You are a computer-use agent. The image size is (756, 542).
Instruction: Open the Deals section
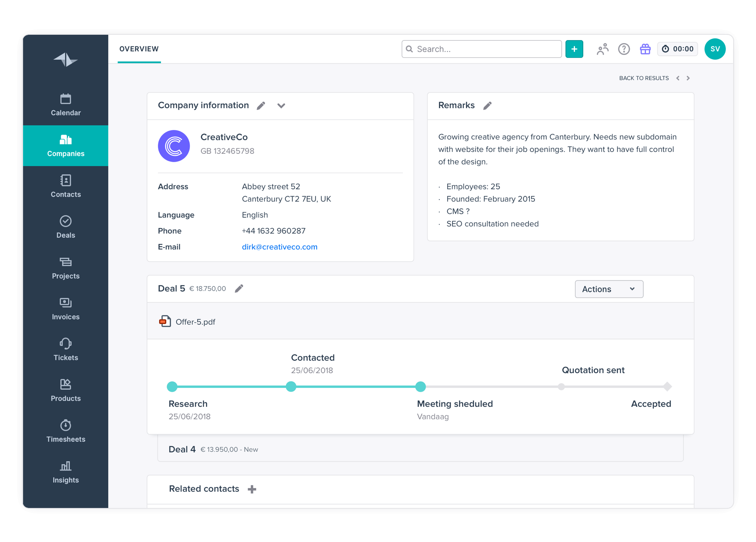(65, 227)
